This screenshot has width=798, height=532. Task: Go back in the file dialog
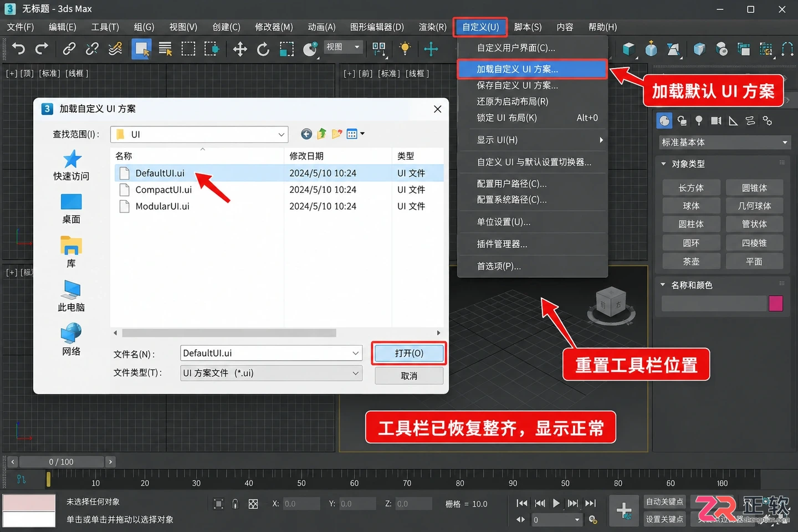306,134
